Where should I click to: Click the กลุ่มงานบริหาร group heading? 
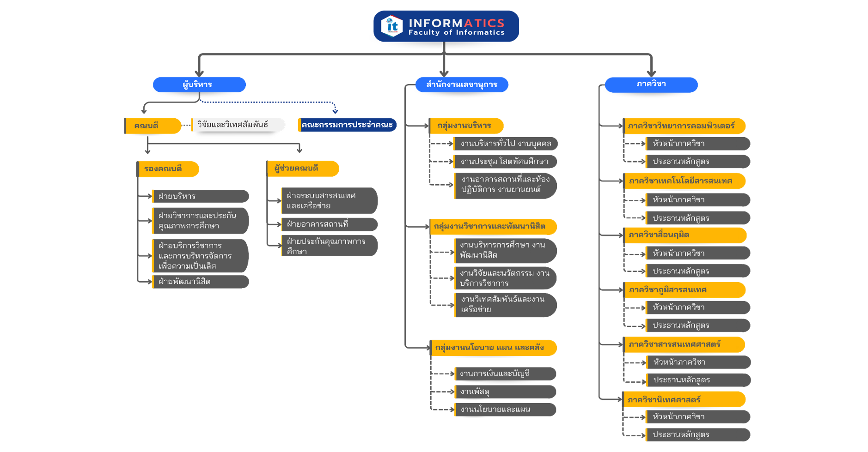coord(466,126)
